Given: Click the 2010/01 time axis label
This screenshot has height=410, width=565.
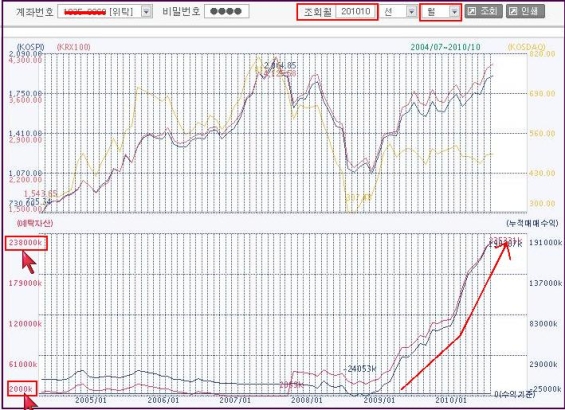Looking at the screenshot, I should coord(451,400).
